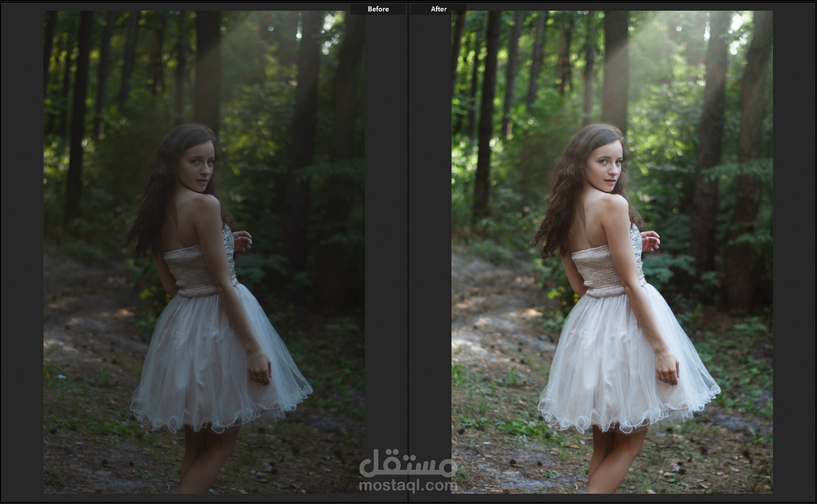Select the After edited photo preview
This screenshot has height=504, width=817.
click(612, 252)
